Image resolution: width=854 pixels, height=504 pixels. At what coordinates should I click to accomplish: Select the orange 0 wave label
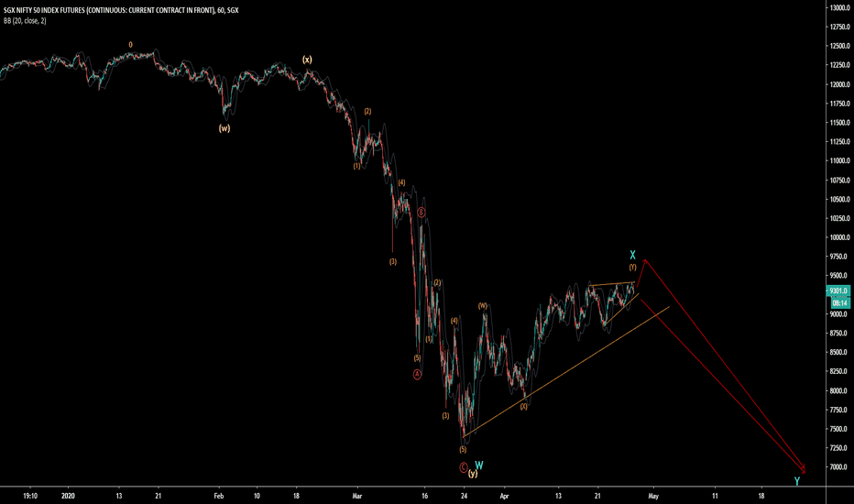[x=131, y=45]
